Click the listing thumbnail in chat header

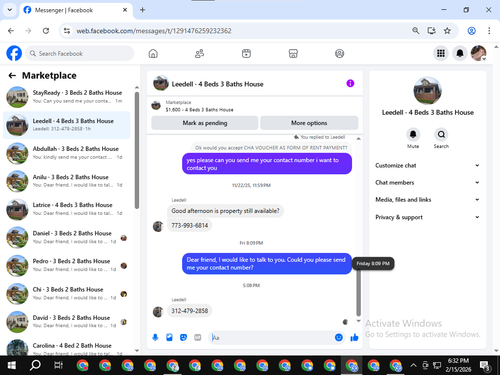click(x=161, y=83)
